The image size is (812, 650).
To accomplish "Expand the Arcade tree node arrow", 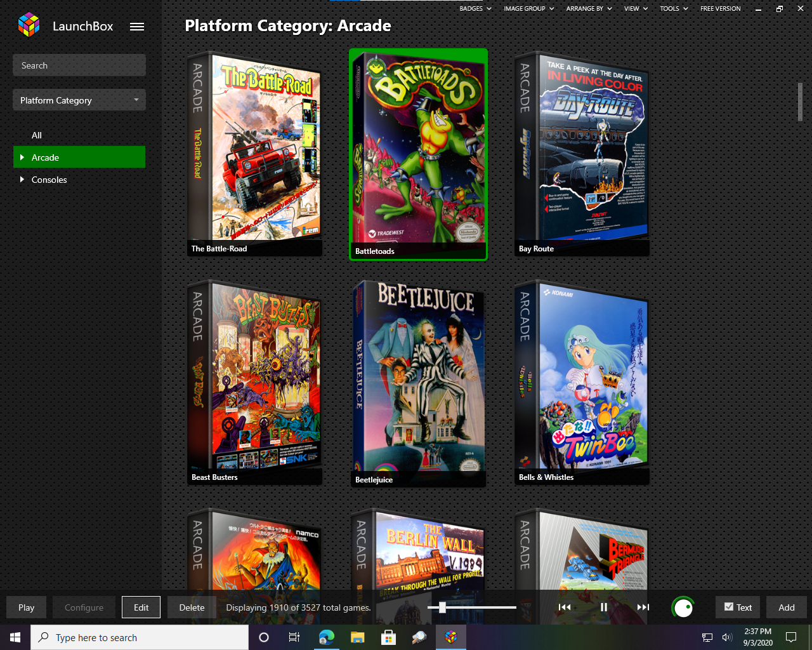I will point(22,157).
